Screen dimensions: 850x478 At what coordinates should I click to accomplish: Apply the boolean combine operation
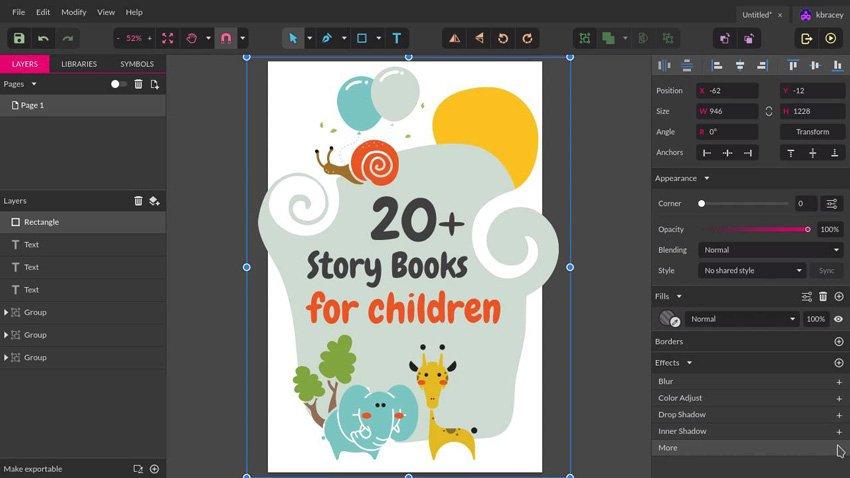click(x=609, y=38)
